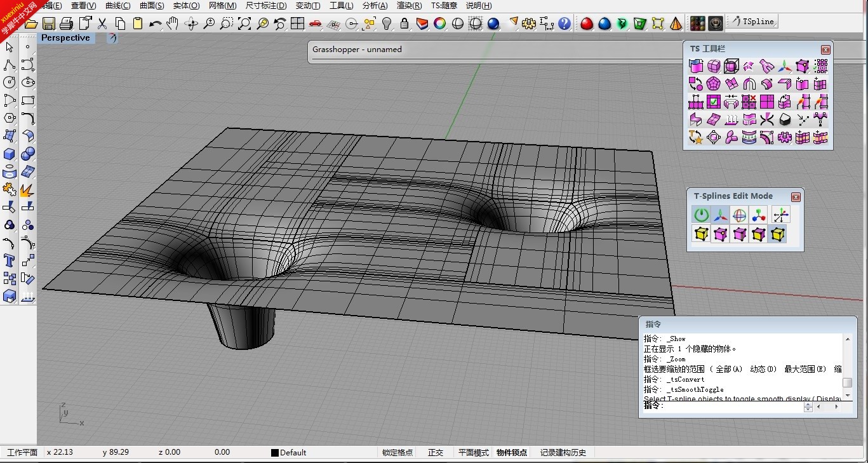Select the Rotate View tool
Image resolution: width=868 pixels, height=463 pixels.
click(x=190, y=24)
